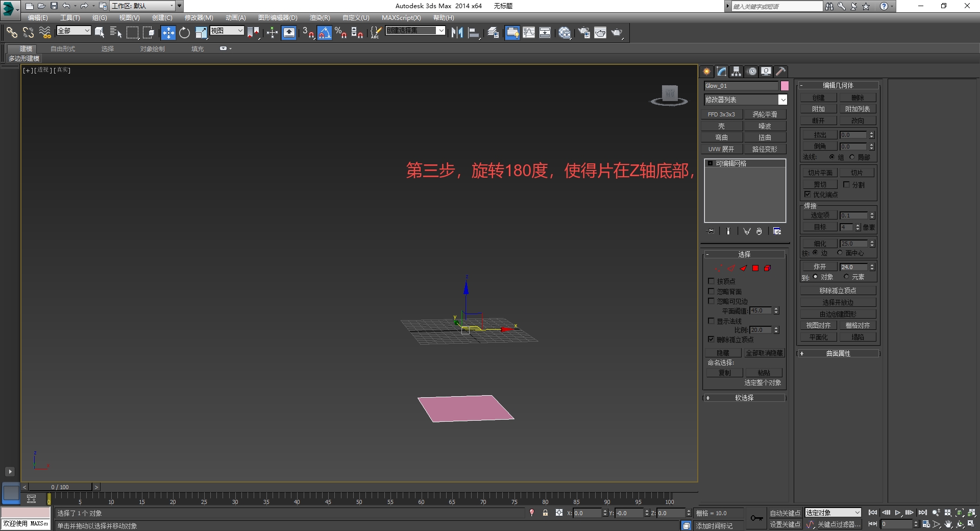Toggle the Angle Snap tool
Image resolution: width=980 pixels, height=531 pixels.
point(325,33)
